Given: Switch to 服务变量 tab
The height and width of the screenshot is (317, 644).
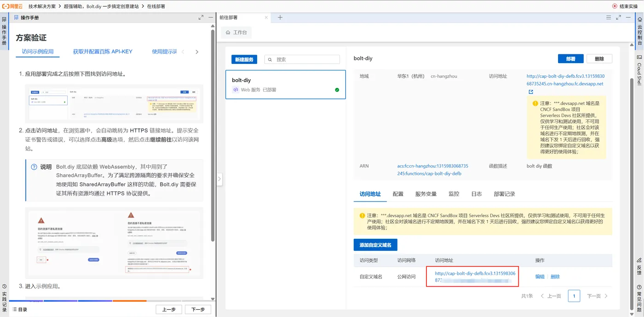Looking at the screenshot, I should pos(425,194).
